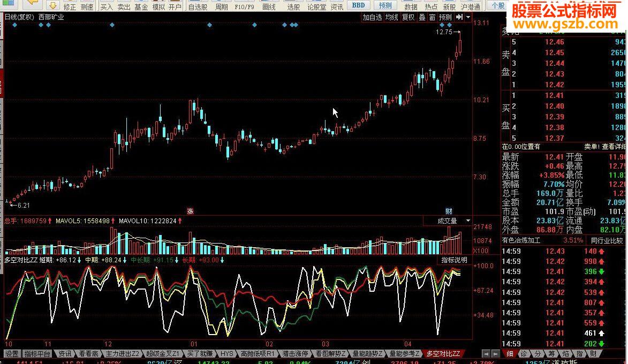Image resolution: width=628 pixels, height=364 pixels.
Task: Open the 选股 stock picker toolbar item
Action: tap(293, 6)
